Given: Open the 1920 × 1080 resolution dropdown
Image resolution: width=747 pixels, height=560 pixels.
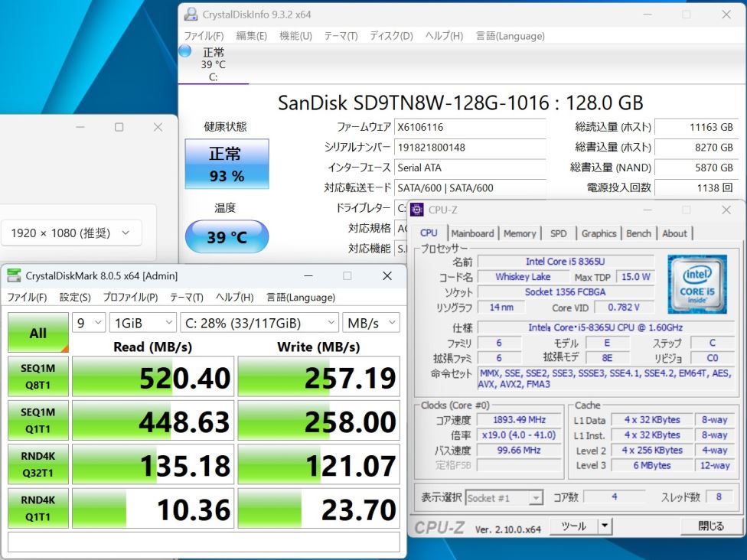Looking at the screenshot, I should click(71, 233).
